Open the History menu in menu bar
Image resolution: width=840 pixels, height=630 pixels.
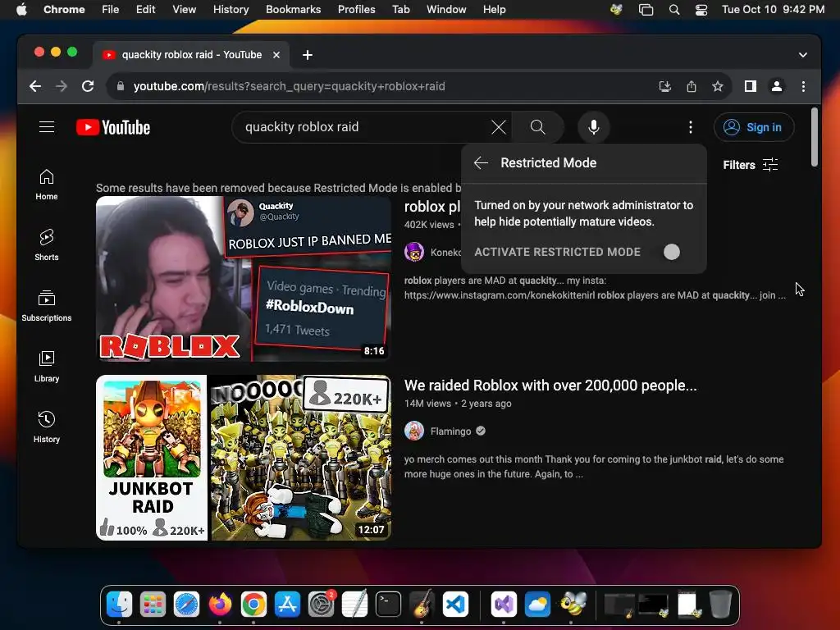pyautogui.click(x=231, y=10)
